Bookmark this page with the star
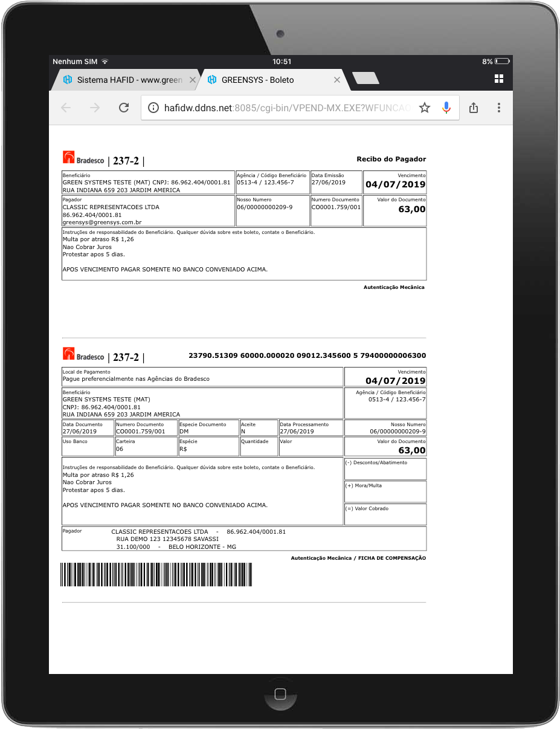 pyautogui.click(x=425, y=108)
